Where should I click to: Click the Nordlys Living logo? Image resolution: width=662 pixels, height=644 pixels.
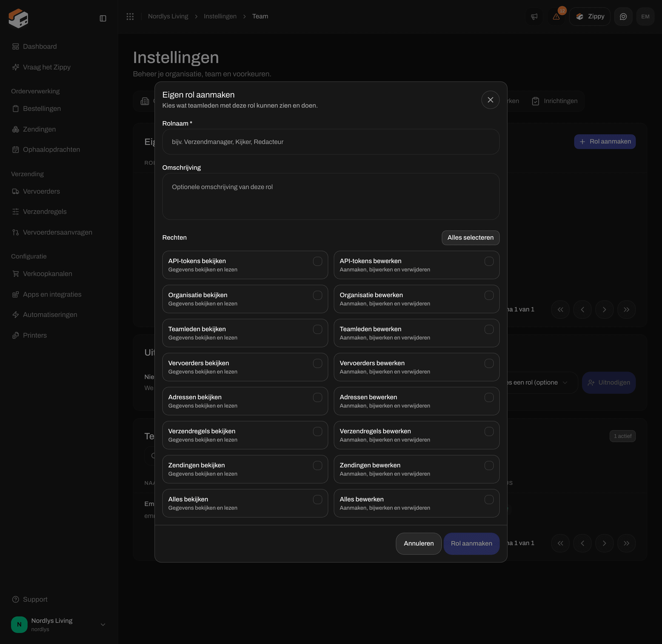19,18
